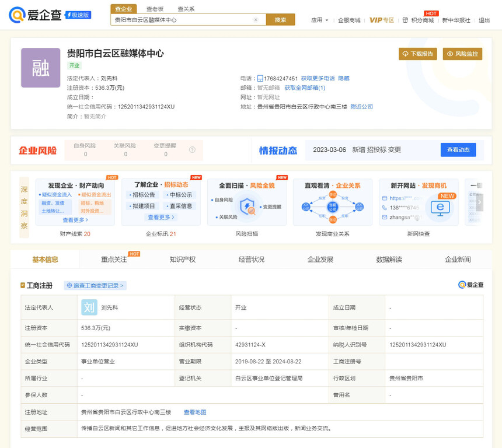502x448 pixels.
Task: Select the 知识产权 tab
Action: coord(183,259)
